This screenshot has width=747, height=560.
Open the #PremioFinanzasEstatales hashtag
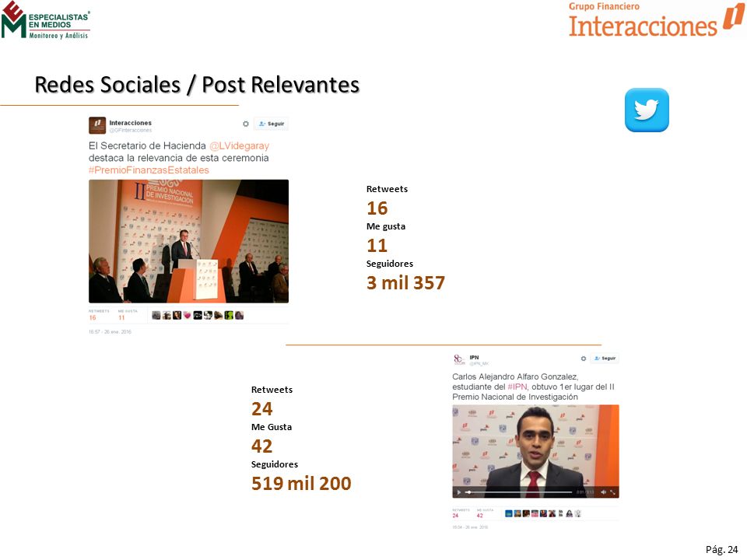149,170
